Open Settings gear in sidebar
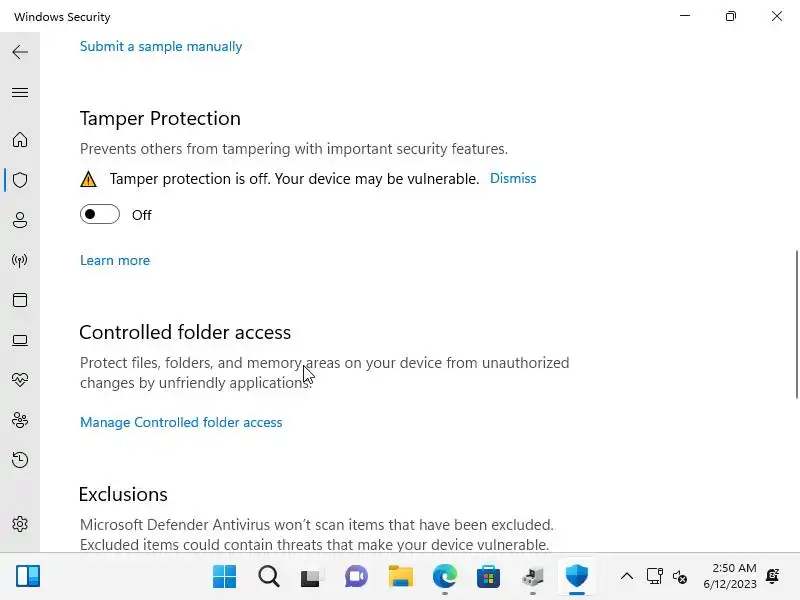The height and width of the screenshot is (600, 800). point(20,524)
